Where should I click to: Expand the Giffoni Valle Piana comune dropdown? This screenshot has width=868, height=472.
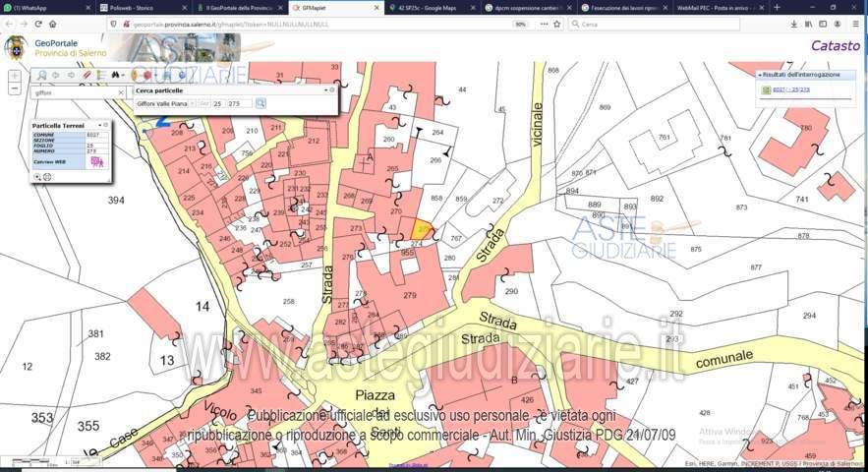coord(191,102)
